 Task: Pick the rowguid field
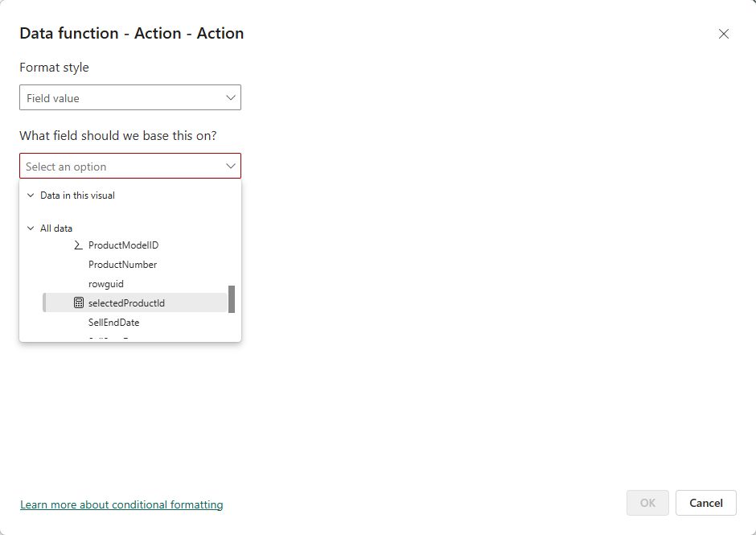tap(106, 284)
